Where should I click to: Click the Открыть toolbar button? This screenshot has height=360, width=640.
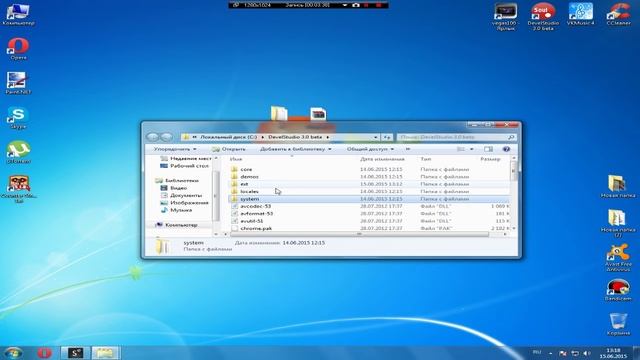click(229, 149)
